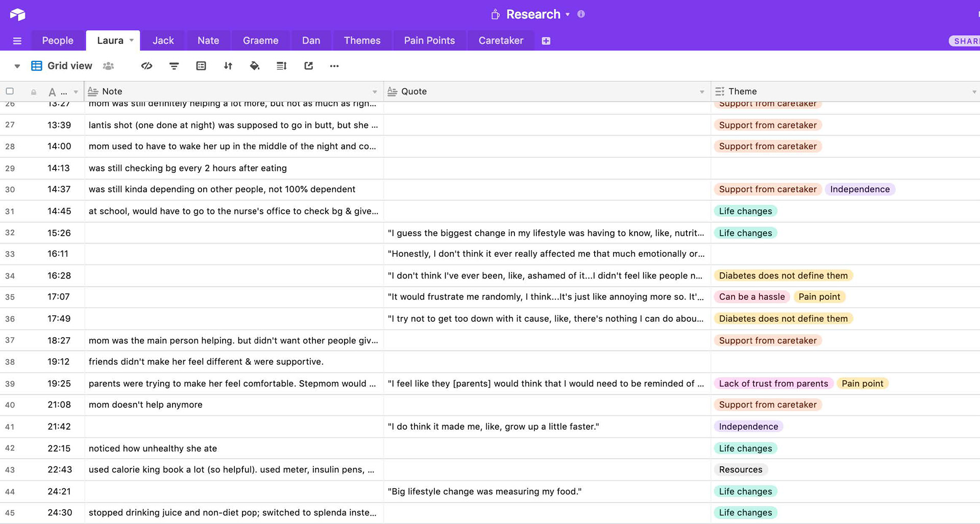The width and height of the screenshot is (980, 524).
Task: Click the Resources tag in row 43
Action: pyautogui.click(x=741, y=469)
